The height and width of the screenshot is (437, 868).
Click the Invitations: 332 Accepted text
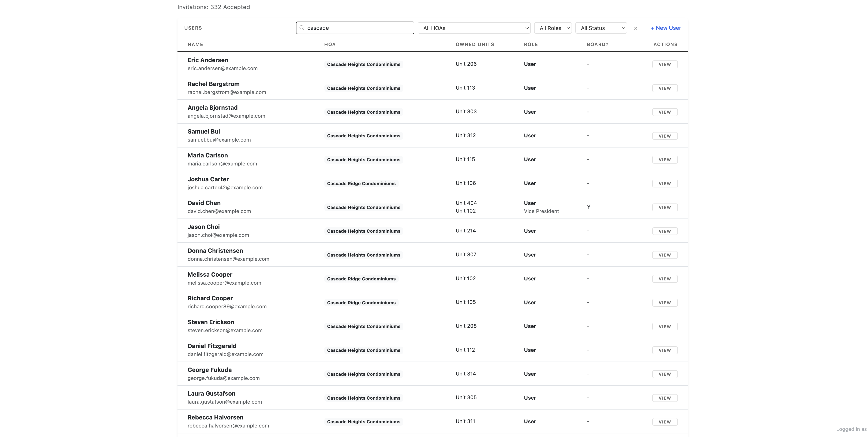pyautogui.click(x=214, y=7)
